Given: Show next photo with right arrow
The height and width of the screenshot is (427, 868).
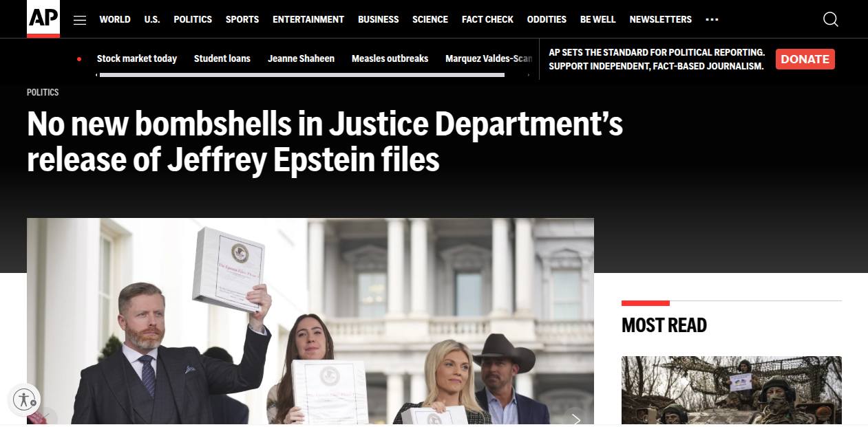Looking at the screenshot, I should tap(576, 419).
